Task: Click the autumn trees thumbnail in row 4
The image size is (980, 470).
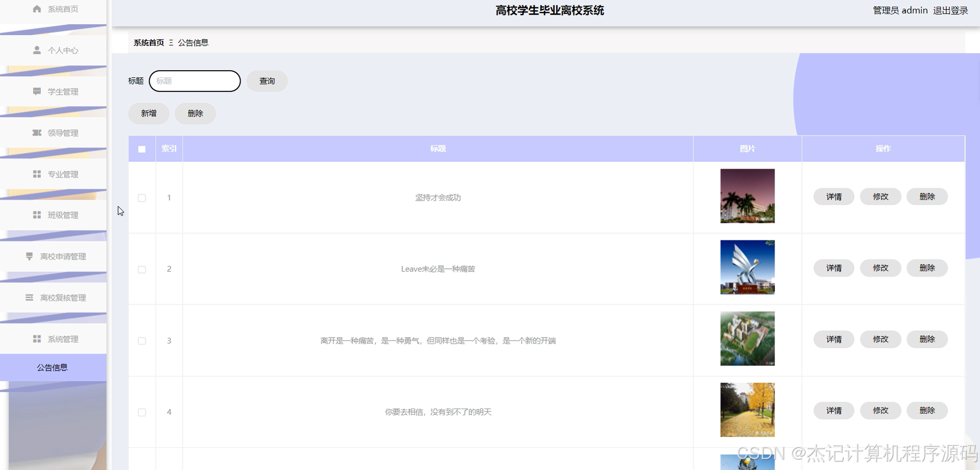Action: 748,410
